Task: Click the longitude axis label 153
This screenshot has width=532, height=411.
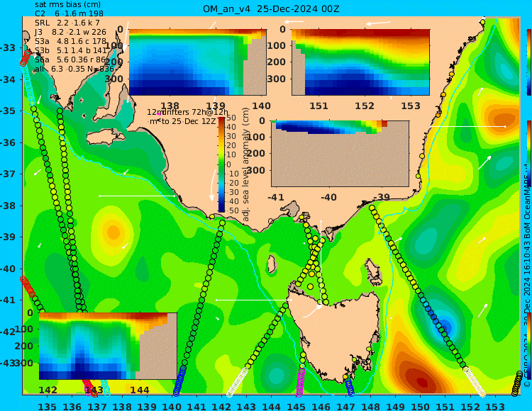Action: 495,406
